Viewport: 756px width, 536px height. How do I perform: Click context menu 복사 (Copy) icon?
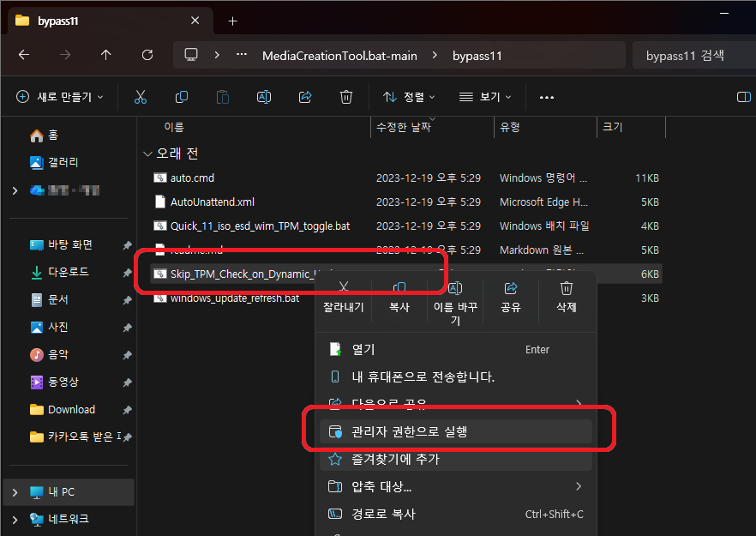pyautogui.click(x=399, y=288)
